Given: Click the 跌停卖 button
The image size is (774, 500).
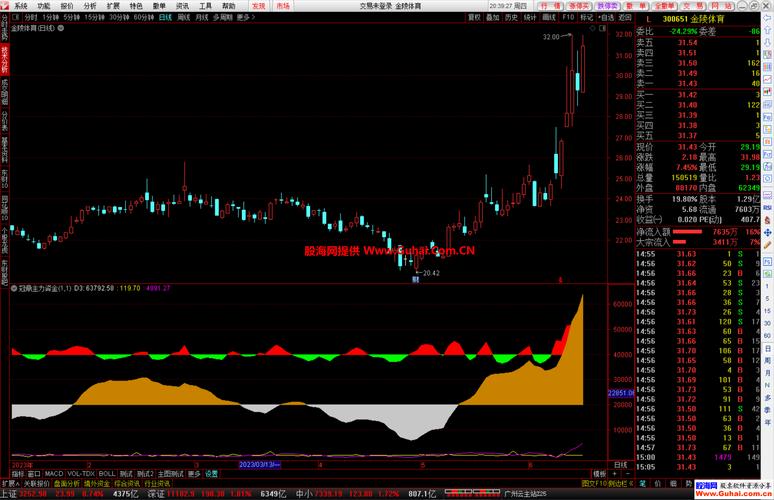Looking at the screenshot, I should 608,6.
